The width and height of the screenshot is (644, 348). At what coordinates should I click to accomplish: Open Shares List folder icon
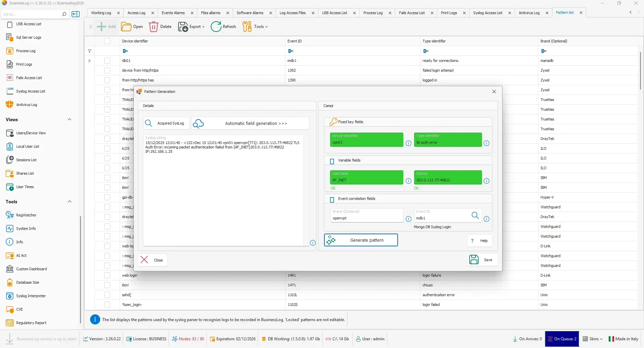[10, 173]
